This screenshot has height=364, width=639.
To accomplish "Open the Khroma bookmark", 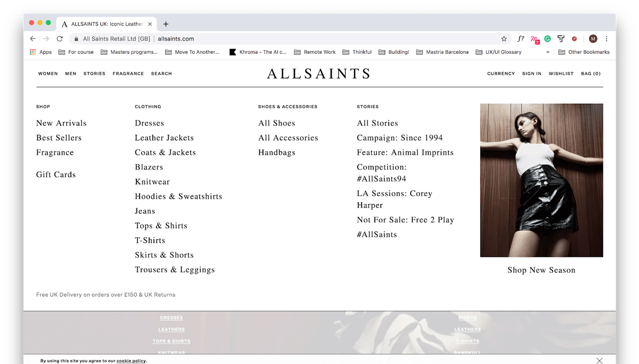I will coord(258,52).
